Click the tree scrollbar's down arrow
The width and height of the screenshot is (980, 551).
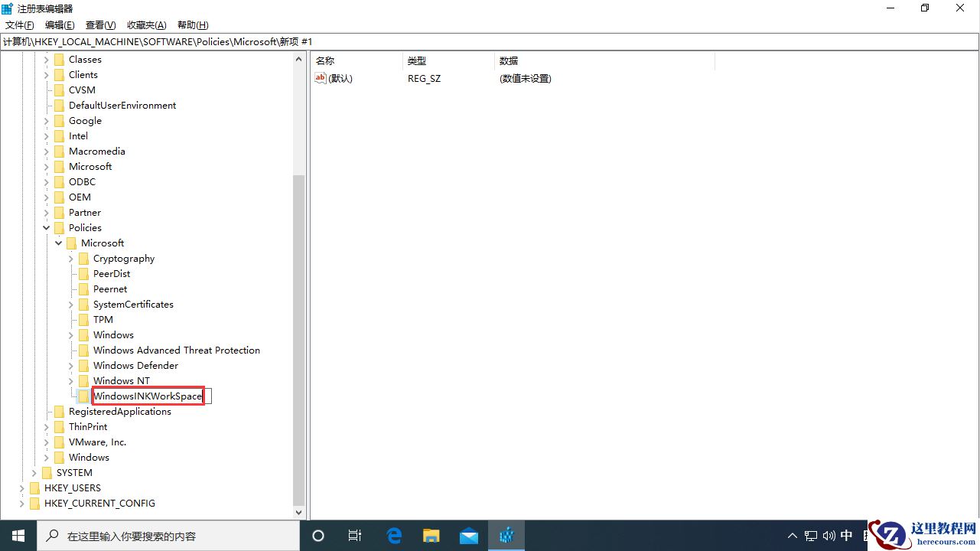point(299,512)
